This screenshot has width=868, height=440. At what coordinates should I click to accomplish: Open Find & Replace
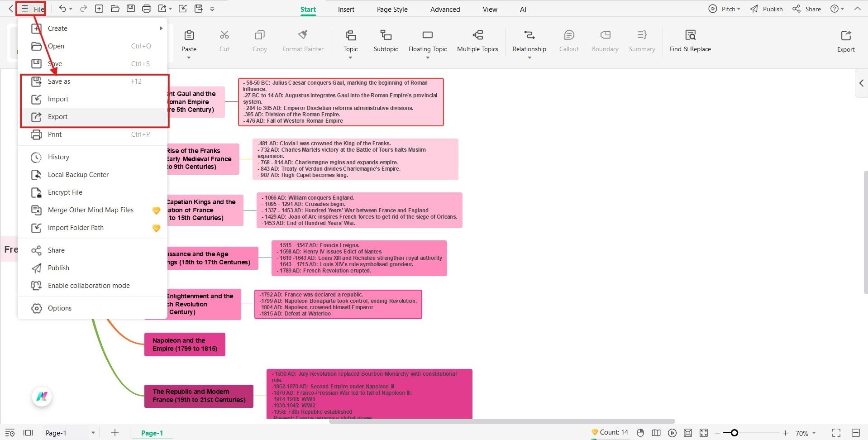(x=690, y=41)
